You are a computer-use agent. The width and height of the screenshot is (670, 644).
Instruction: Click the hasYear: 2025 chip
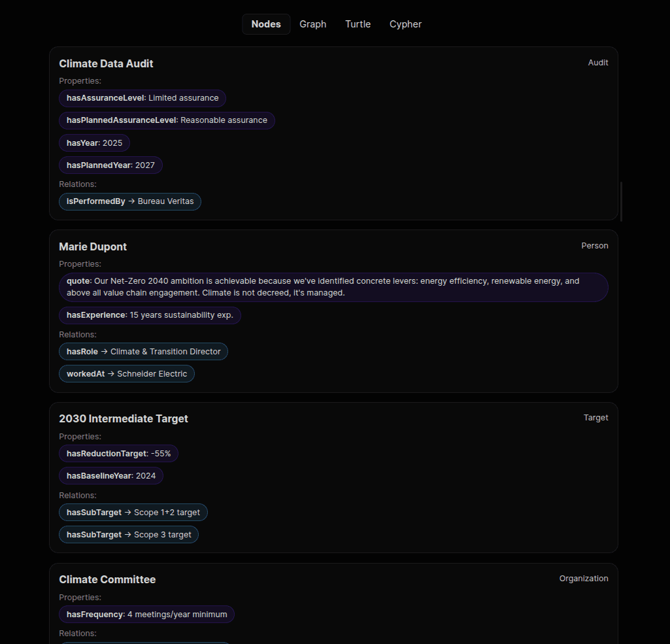(94, 143)
